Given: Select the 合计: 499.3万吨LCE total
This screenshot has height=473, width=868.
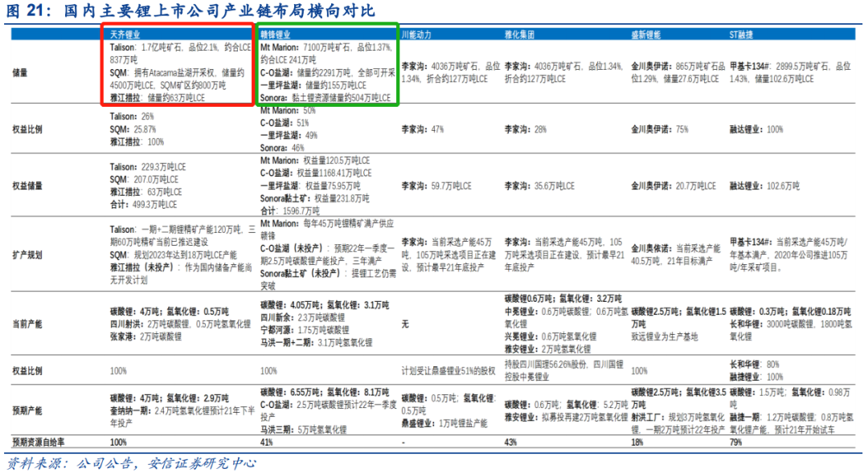Looking at the screenshot, I should (143, 205).
